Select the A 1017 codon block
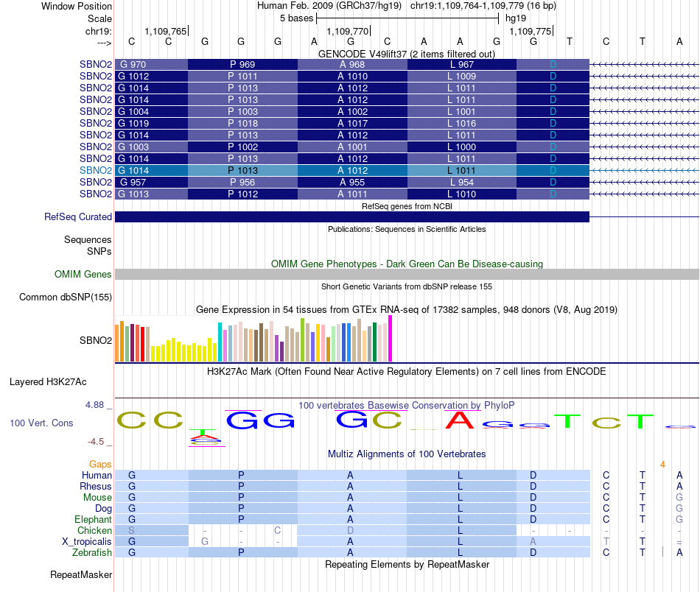The width and height of the screenshot is (700, 592). tap(352, 123)
